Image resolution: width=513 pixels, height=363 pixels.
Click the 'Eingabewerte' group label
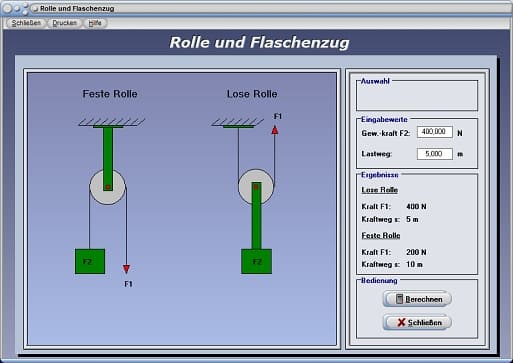coord(384,119)
